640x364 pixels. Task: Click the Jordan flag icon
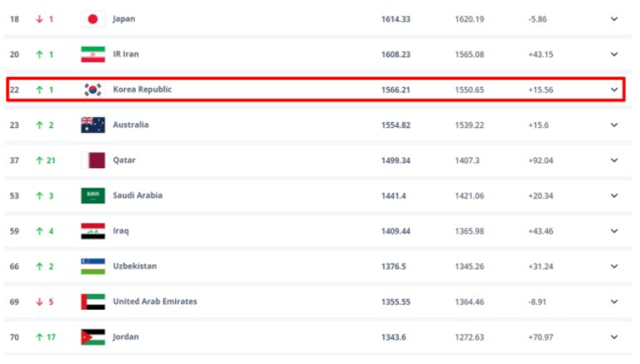pyautogui.click(x=93, y=337)
